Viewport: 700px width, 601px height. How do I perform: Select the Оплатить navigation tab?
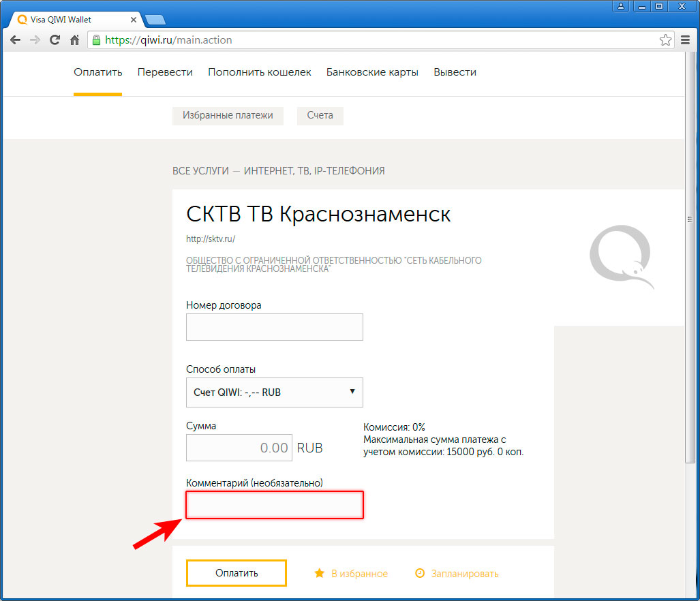[97, 72]
